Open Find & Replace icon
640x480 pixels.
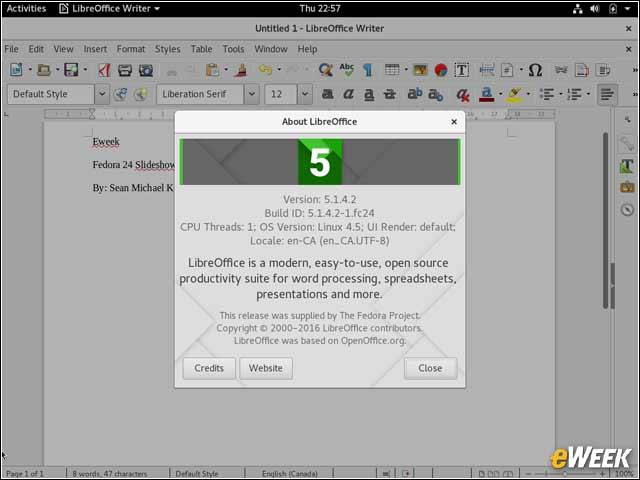coord(325,70)
